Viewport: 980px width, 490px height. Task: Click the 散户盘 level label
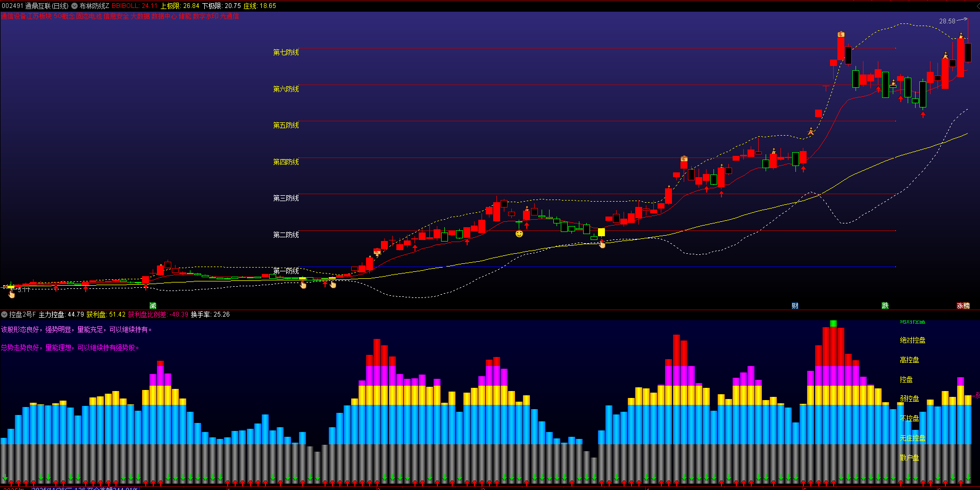tap(909, 458)
